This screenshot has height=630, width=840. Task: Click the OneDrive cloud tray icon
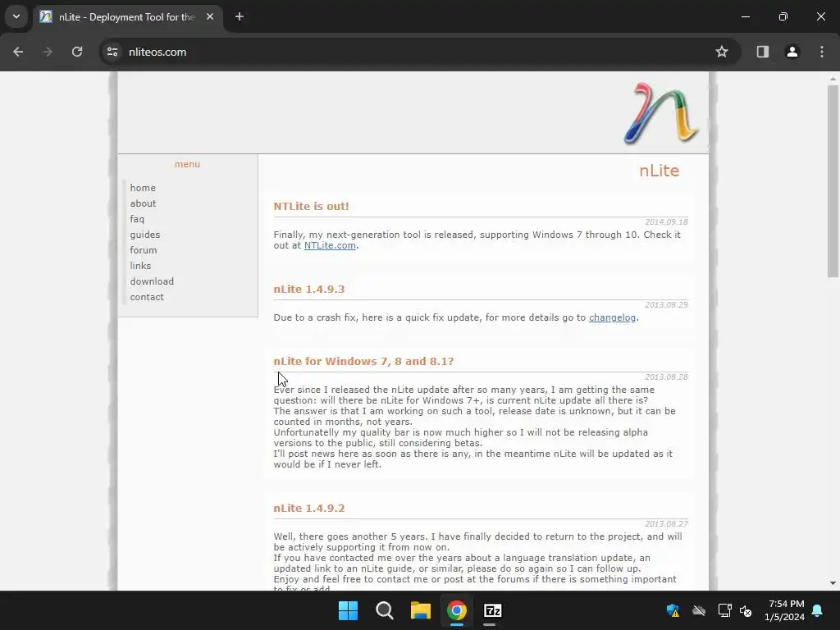point(699,610)
